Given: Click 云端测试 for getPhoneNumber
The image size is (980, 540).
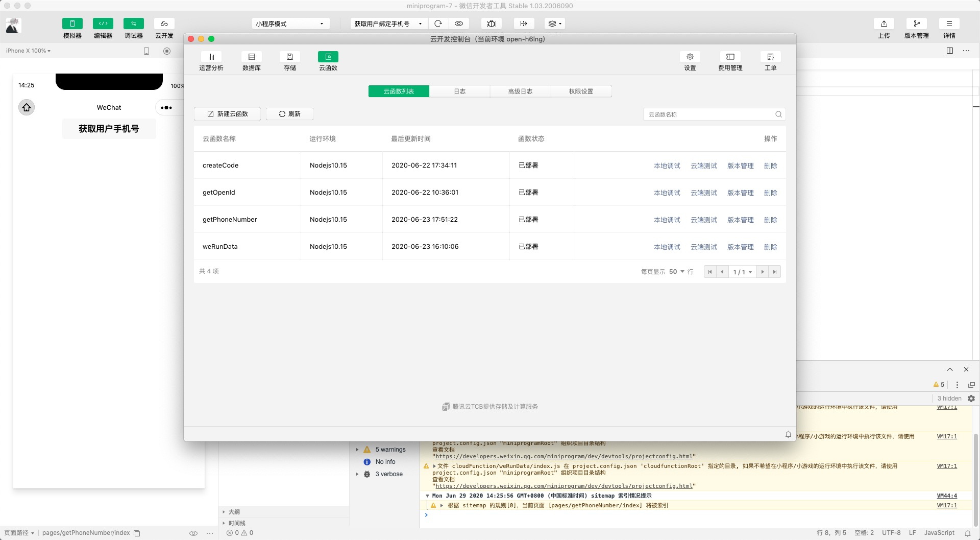Looking at the screenshot, I should [704, 220].
